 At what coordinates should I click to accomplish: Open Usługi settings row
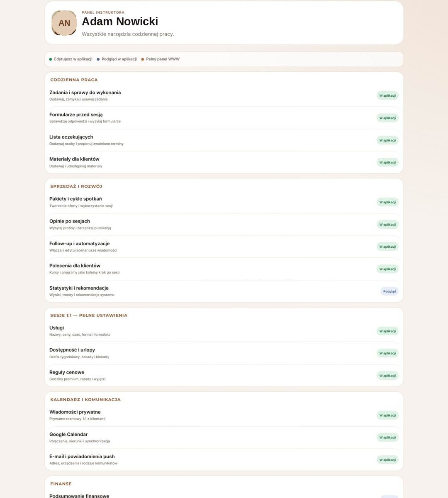tap(224, 331)
